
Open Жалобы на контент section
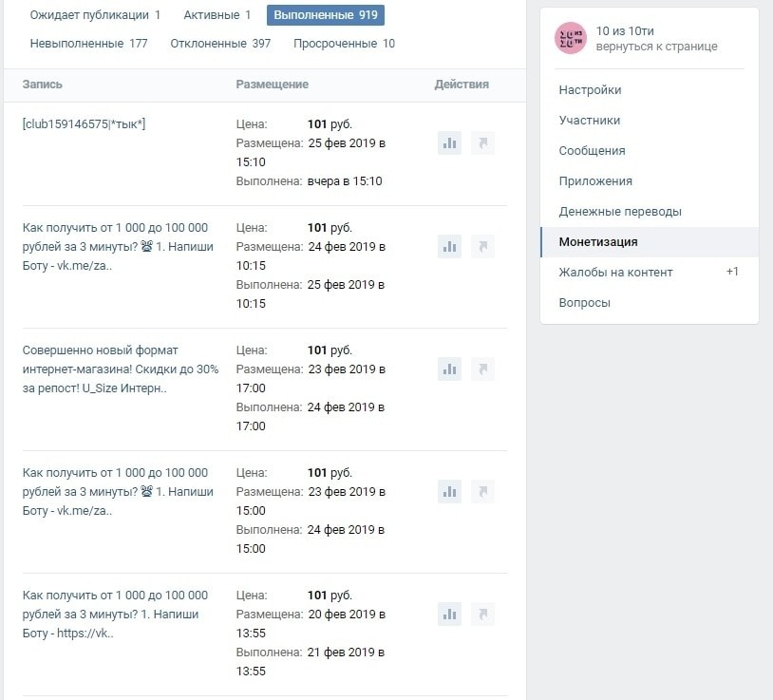[615, 273]
